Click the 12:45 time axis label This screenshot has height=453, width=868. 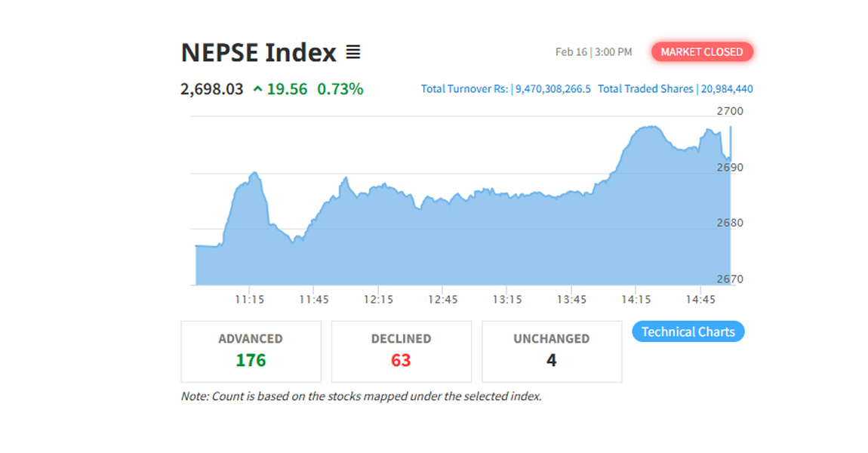442,300
